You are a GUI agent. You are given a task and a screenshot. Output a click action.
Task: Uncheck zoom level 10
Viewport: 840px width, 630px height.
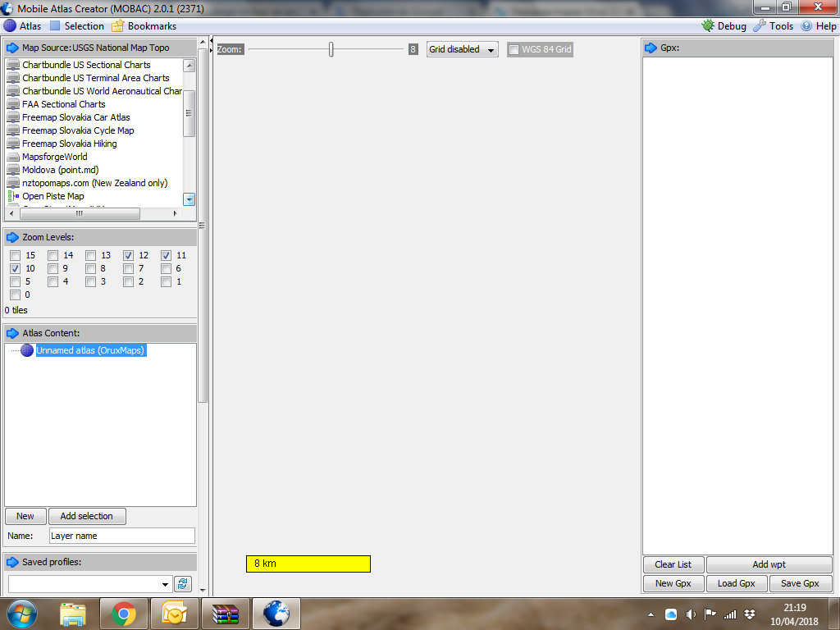pyautogui.click(x=15, y=268)
